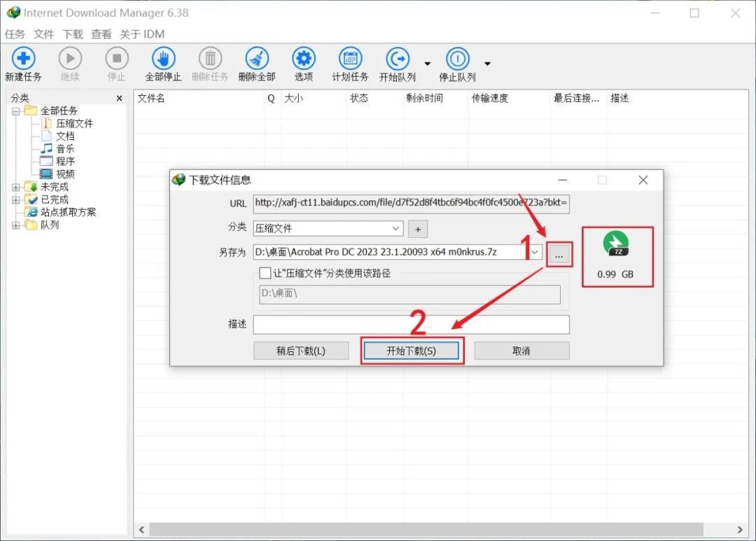Image resolution: width=756 pixels, height=541 pixels.
Task: Open the 任务 menu
Action: pos(15,34)
